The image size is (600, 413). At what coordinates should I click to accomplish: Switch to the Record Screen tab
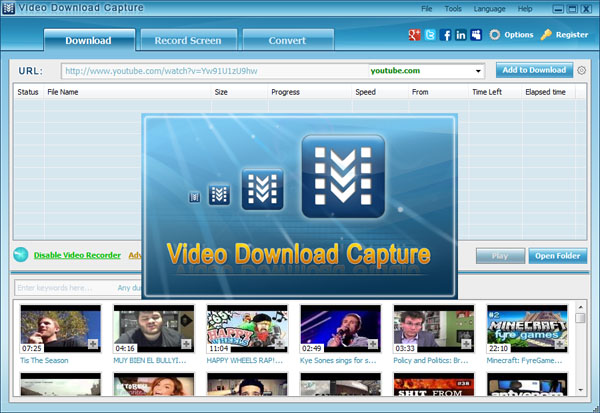click(x=188, y=40)
